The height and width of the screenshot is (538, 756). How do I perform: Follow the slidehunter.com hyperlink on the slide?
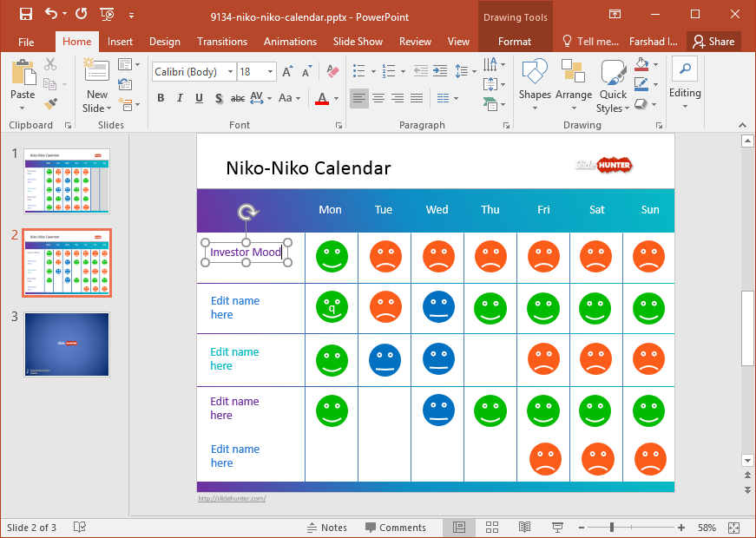(232, 498)
